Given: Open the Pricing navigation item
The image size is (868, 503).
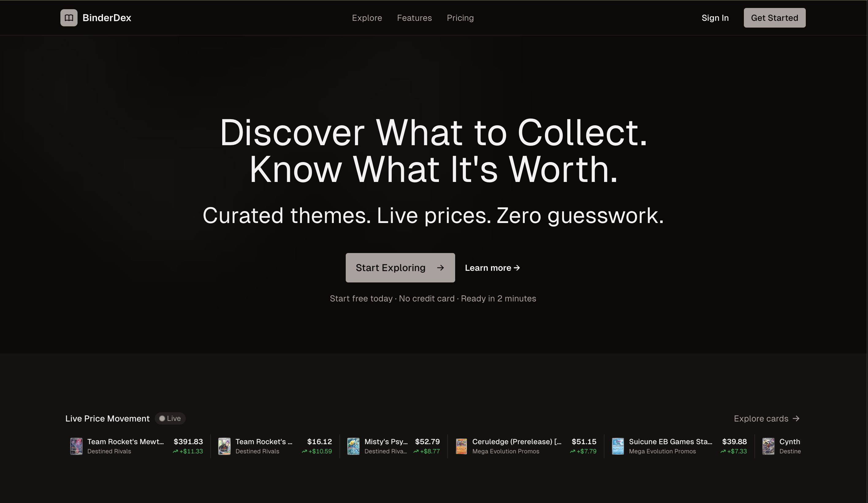Looking at the screenshot, I should click(460, 17).
